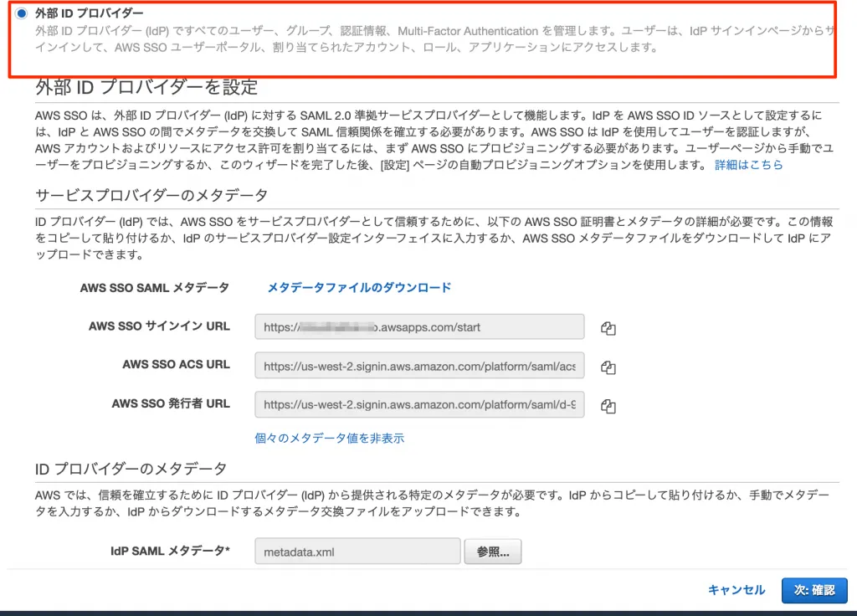Click the AWS SSO ACS URL label

tap(176, 365)
